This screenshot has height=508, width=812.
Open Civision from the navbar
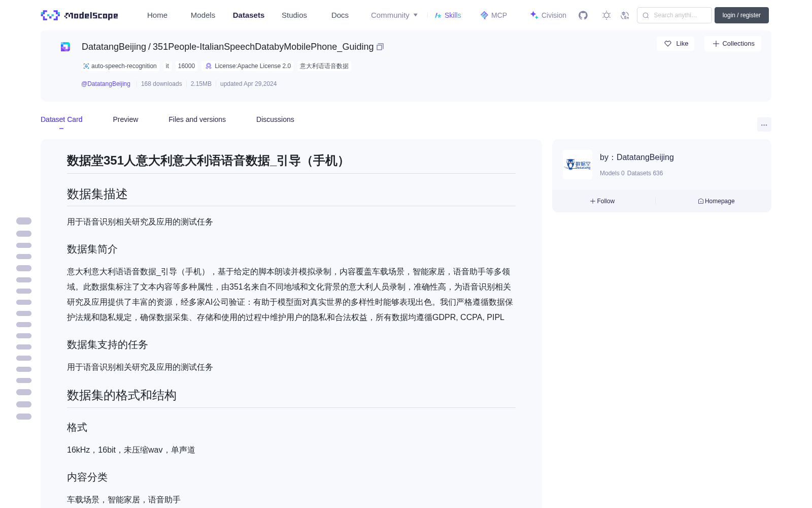[548, 15]
